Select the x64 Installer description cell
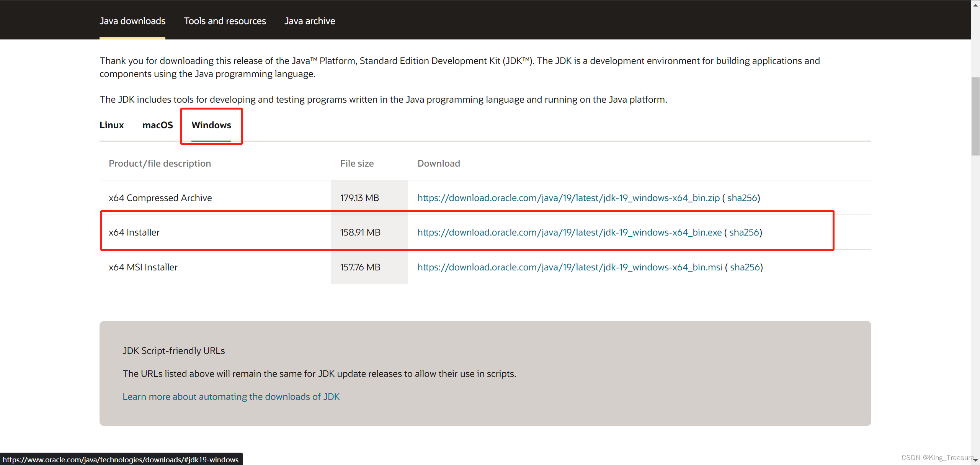 coord(215,232)
